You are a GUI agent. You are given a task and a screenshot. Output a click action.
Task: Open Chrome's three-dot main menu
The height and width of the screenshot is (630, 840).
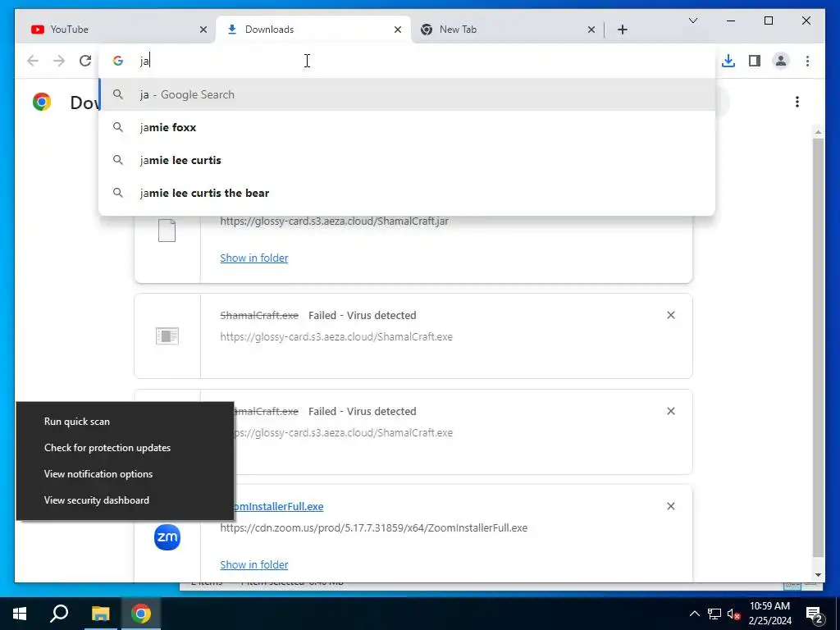point(807,61)
